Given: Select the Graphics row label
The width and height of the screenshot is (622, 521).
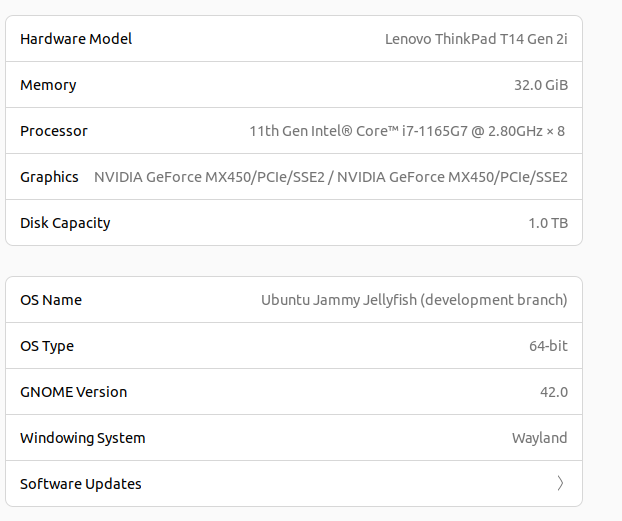Looking at the screenshot, I should click(x=49, y=177).
